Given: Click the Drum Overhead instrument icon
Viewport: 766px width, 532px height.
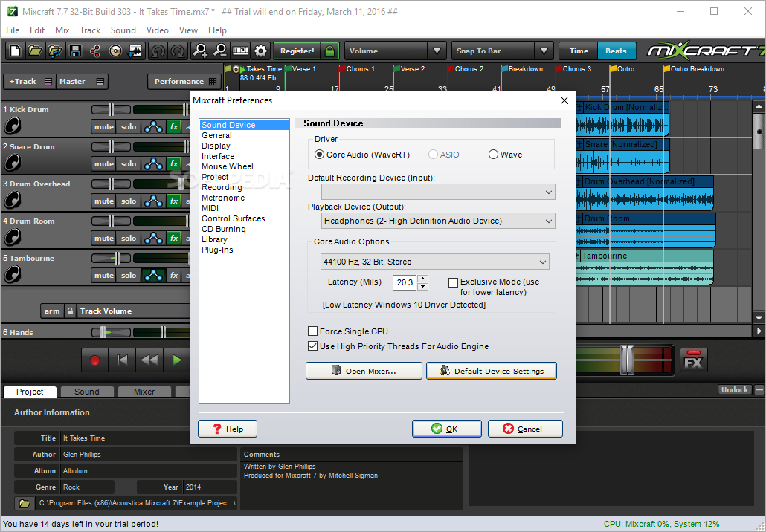Looking at the screenshot, I should 12,200.
